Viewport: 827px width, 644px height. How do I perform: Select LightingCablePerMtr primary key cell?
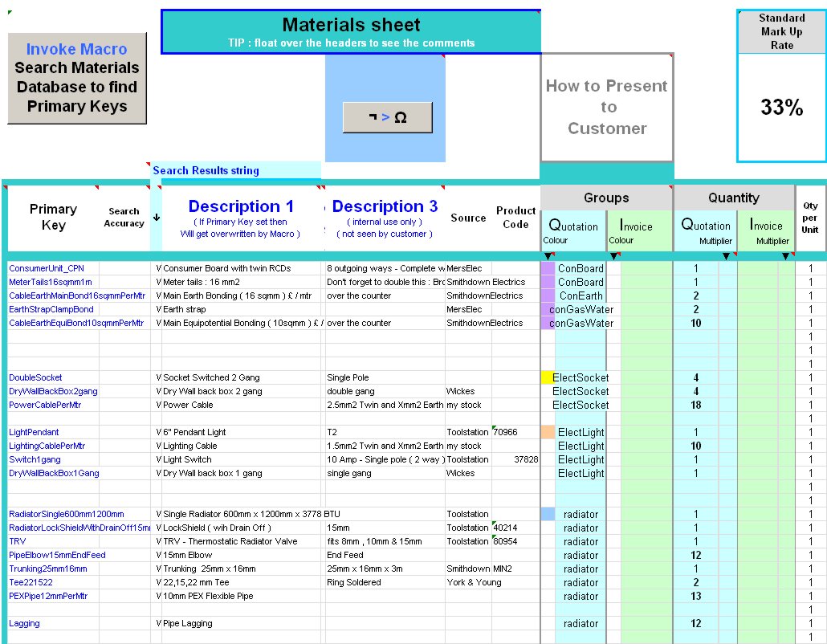[53, 446]
